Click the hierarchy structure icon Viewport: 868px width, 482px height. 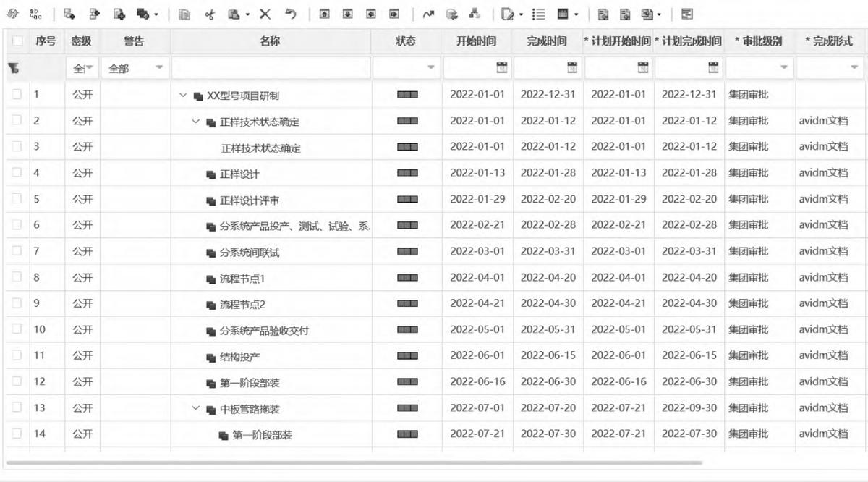click(475, 14)
